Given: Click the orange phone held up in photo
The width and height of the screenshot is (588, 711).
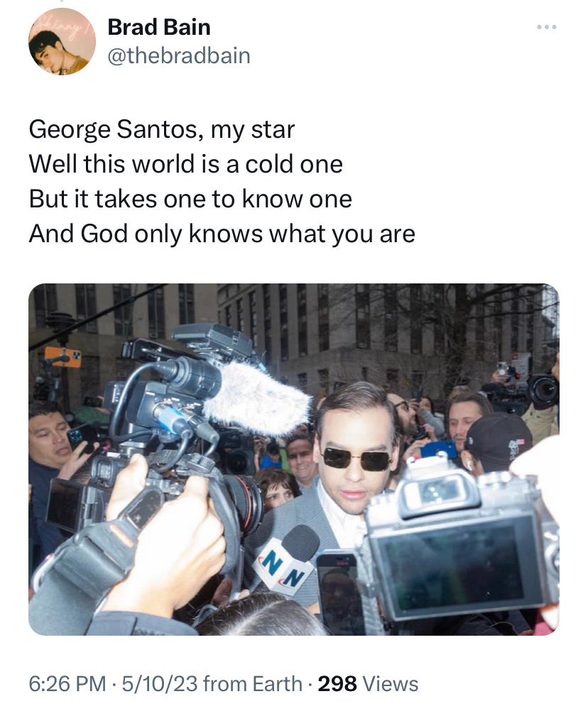Looking at the screenshot, I should [63, 357].
